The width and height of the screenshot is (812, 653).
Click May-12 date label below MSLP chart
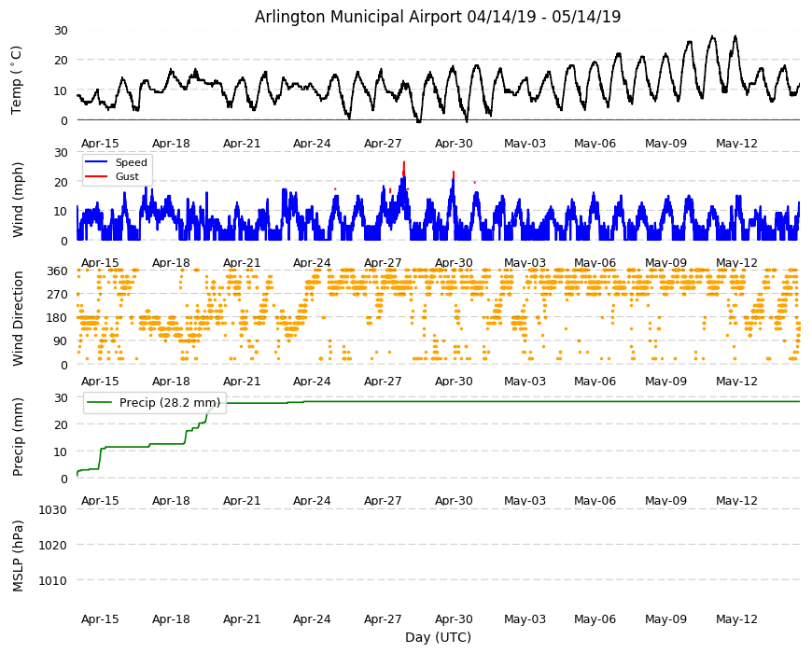tap(737, 619)
